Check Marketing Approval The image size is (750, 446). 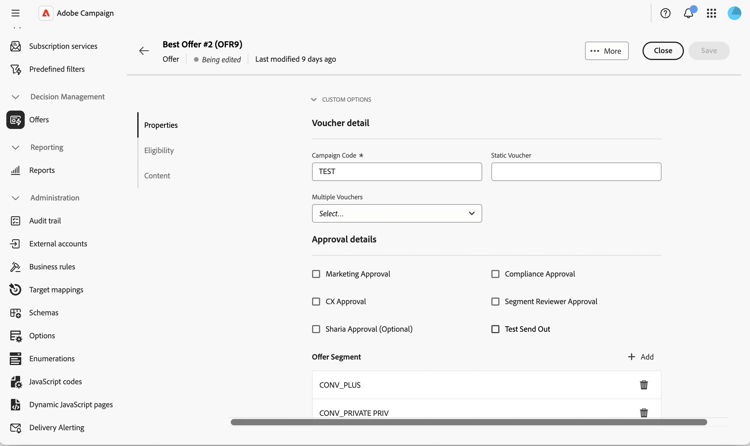(x=316, y=274)
